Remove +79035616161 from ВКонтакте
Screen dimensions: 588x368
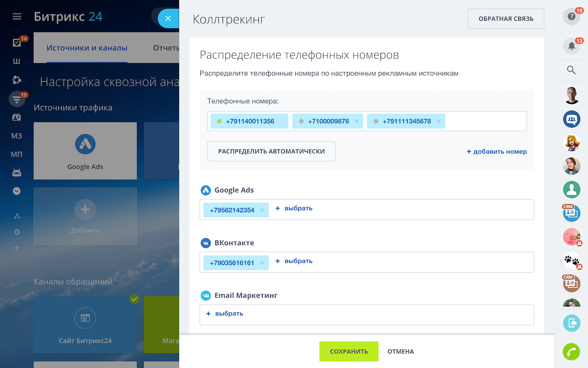click(262, 263)
